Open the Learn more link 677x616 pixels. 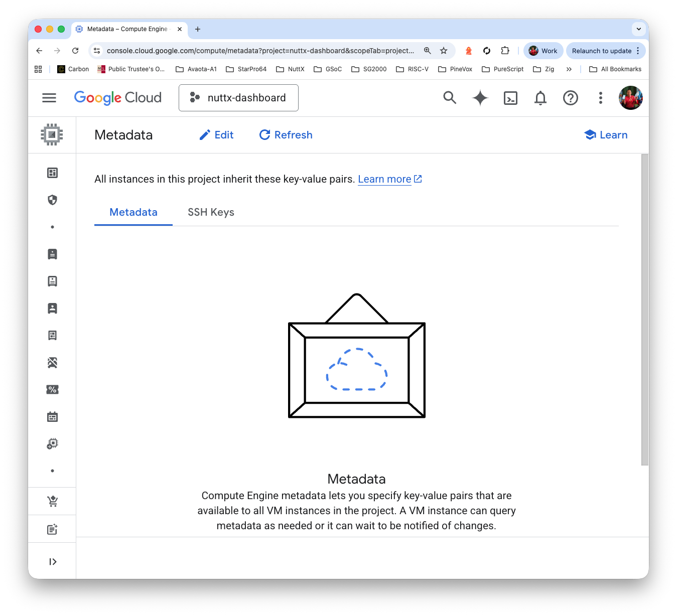coord(384,179)
